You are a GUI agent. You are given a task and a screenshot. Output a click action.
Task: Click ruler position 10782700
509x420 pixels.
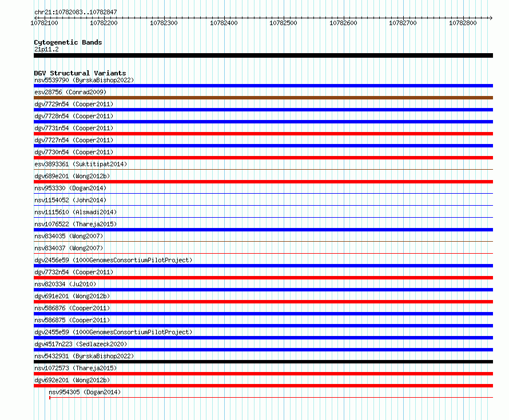[x=403, y=23]
